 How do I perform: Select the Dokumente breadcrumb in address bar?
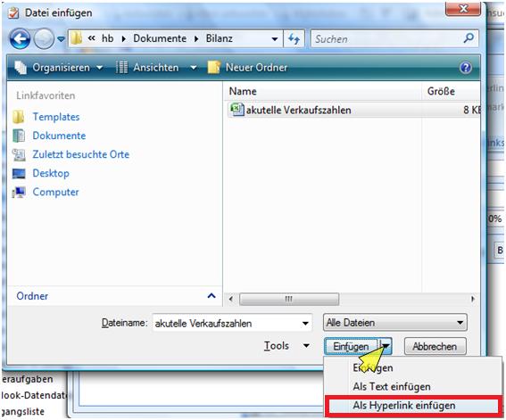[160, 38]
